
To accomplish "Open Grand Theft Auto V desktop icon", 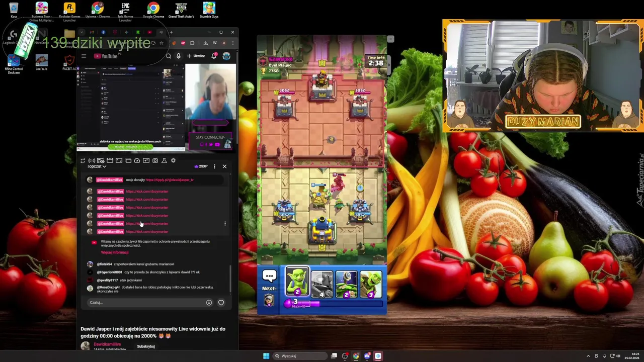I will click(x=181, y=10).
